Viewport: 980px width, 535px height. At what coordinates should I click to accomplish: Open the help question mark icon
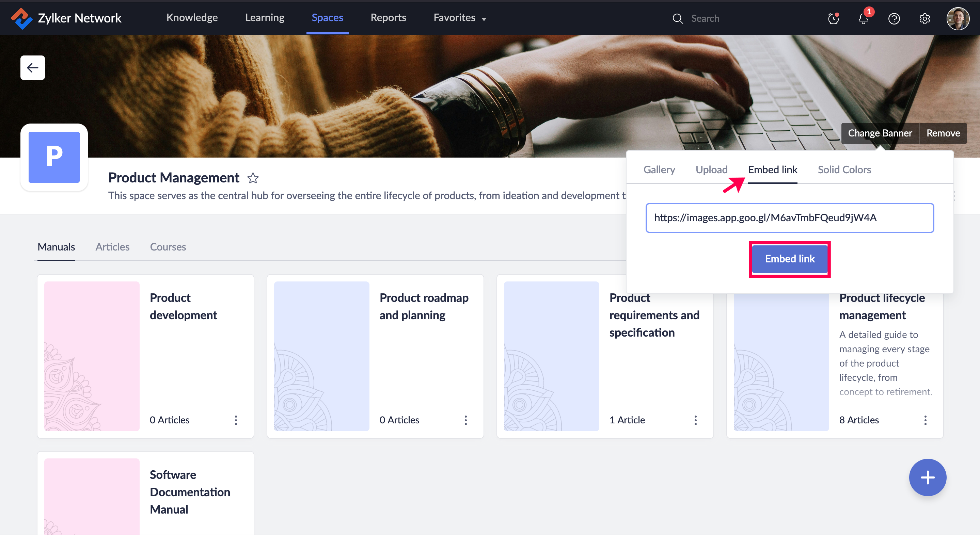click(x=894, y=18)
